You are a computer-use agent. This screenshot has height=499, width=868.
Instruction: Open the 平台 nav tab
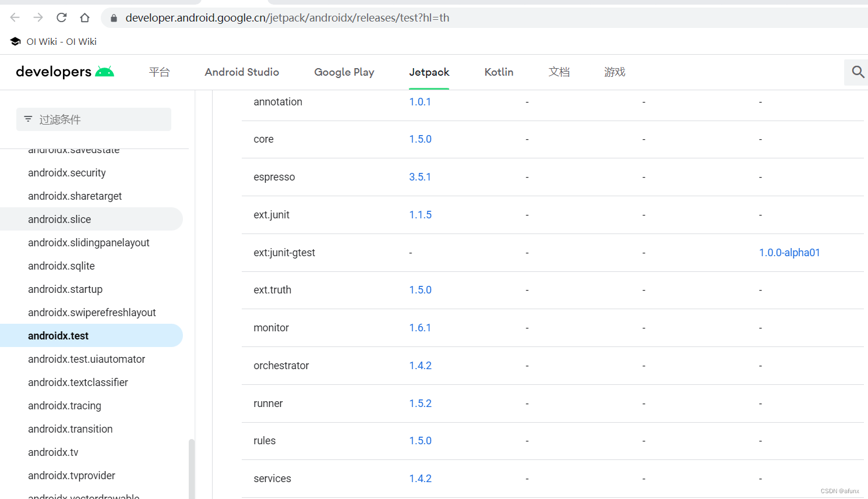pos(159,72)
